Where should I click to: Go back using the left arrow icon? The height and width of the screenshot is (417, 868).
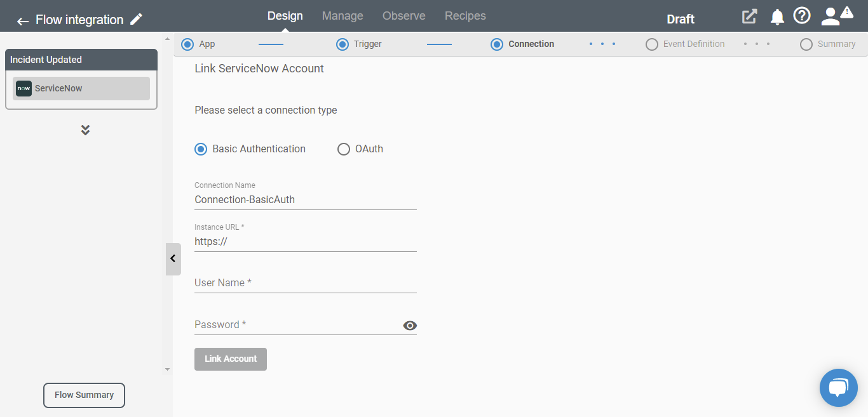23,21
